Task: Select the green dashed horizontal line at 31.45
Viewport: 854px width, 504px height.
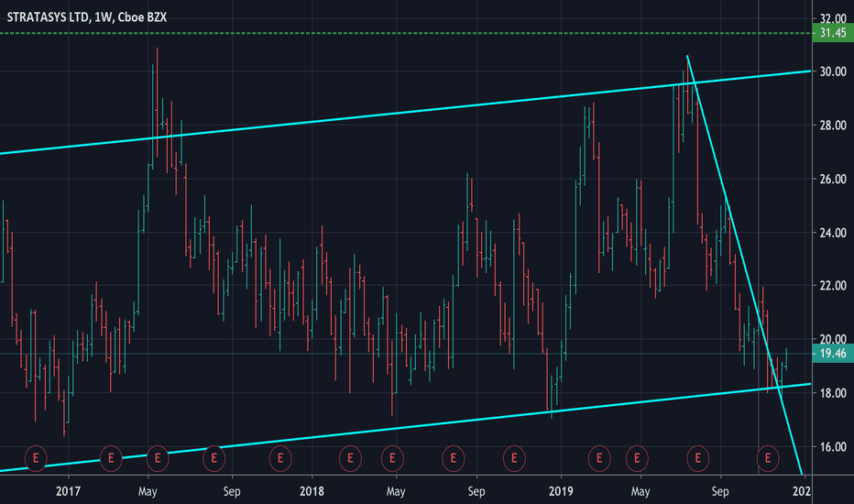Action: coord(406,33)
